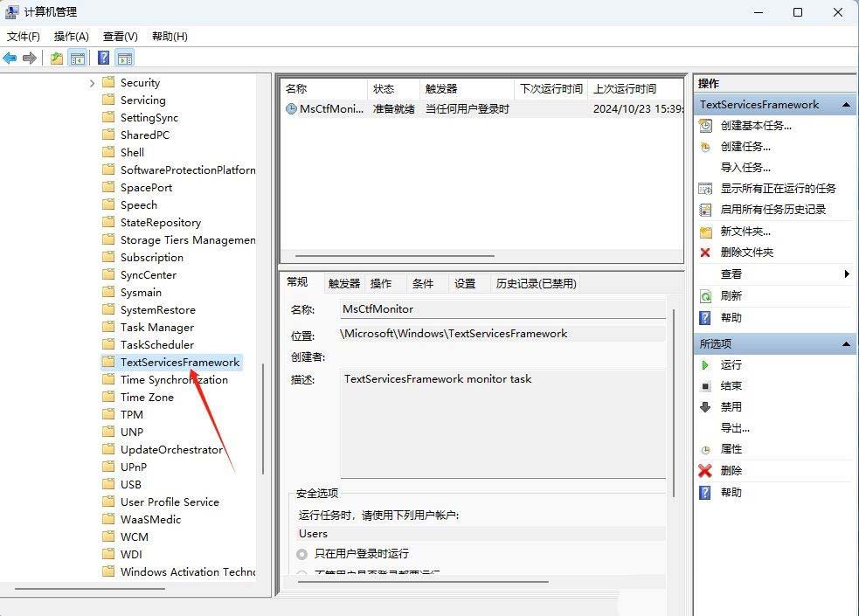
Task: Click the back arrow in toolbar
Action: (10, 59)
